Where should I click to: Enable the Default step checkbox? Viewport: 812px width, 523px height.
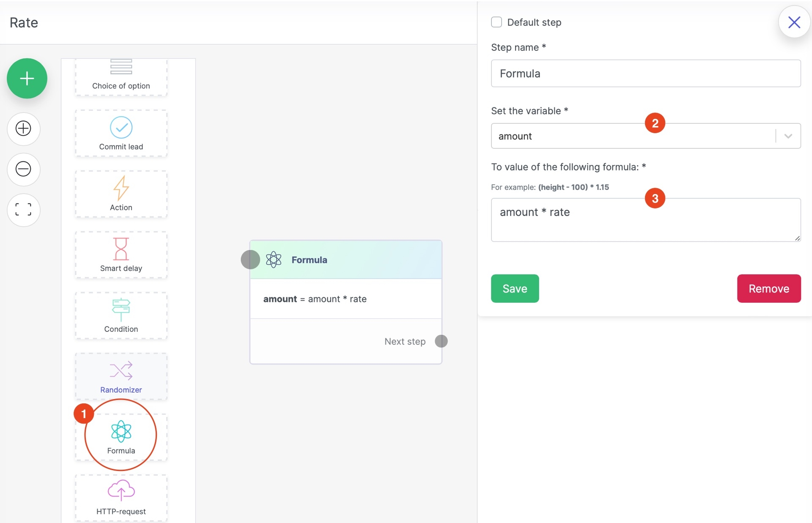click(497, 22)
